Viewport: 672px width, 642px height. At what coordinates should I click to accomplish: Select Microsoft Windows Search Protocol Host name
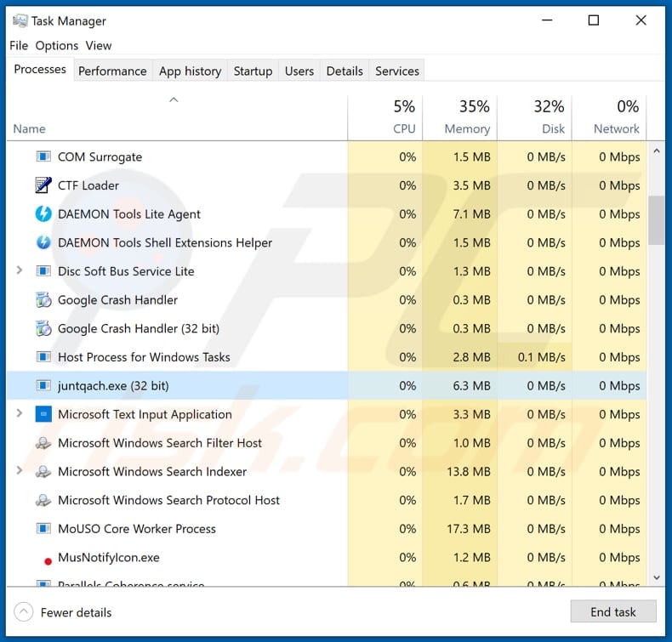(168, 500)
